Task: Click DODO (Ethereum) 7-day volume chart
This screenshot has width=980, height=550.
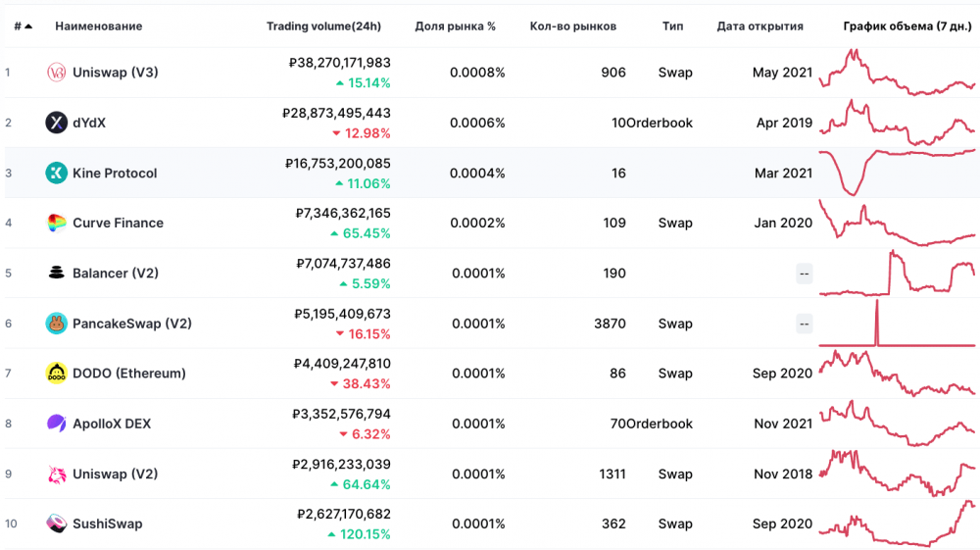Action: 898,374
